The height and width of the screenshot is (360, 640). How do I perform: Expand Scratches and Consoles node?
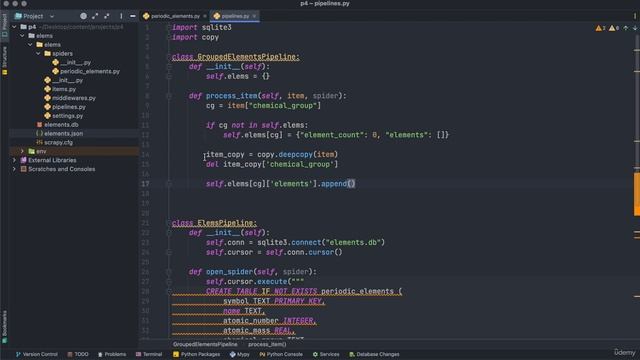click(x=15, y=169)
